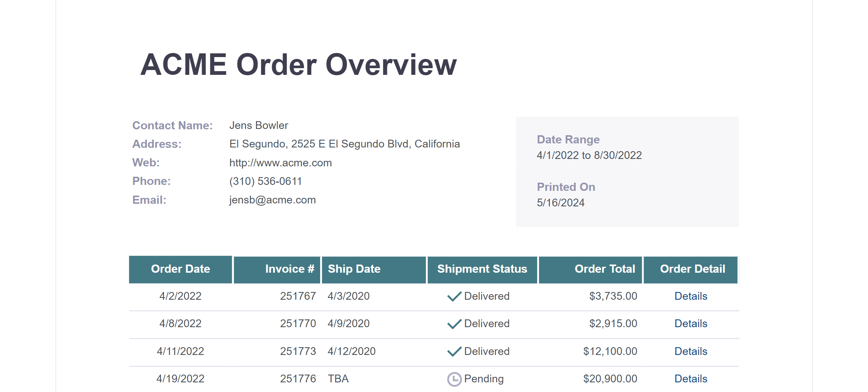The image size is (868, 392).
Task: Click the Order Total column header
Action: point(604,269)
